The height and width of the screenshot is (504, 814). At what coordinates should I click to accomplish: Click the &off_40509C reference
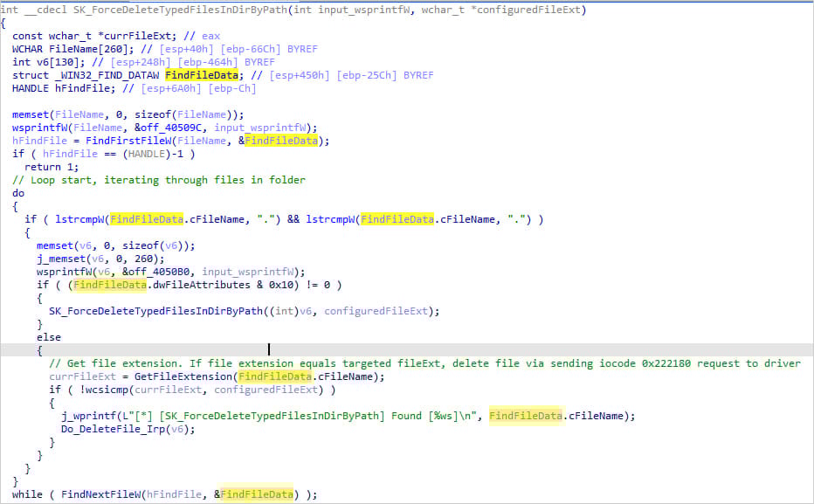point(168,128)
